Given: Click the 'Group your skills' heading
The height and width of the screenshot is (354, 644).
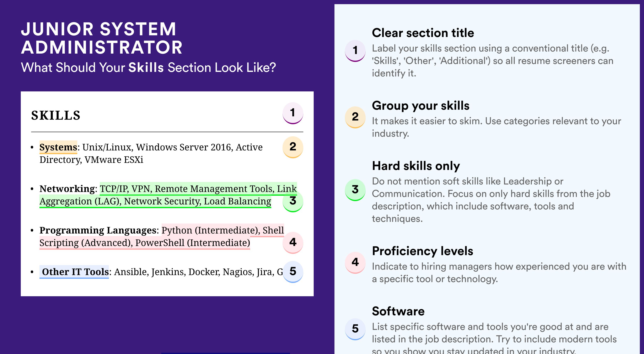Looking at the screenshot, I should pos(420,106).
